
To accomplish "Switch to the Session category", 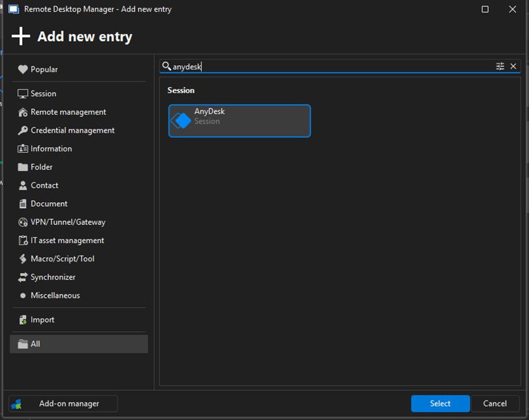I will 43,94.
